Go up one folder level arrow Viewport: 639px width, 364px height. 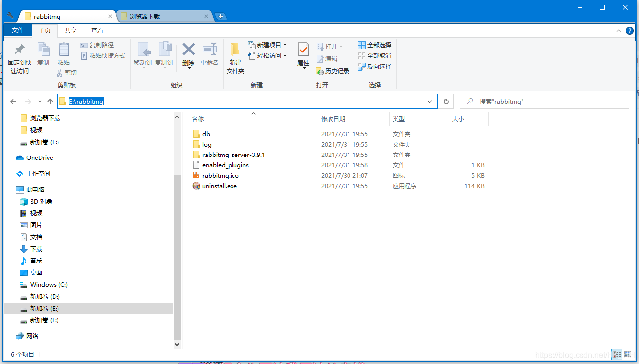[x=50, y=101]
